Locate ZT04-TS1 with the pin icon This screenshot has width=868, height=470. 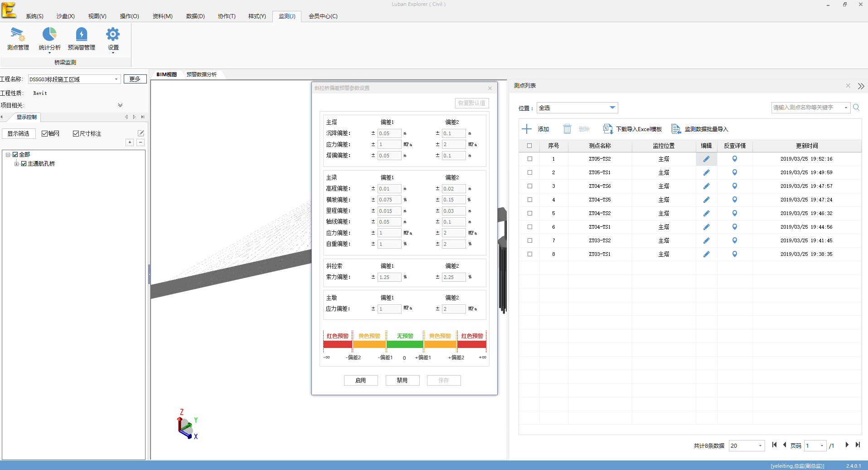(735, 227)
